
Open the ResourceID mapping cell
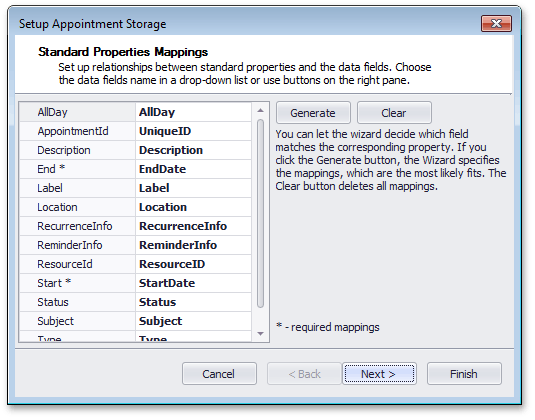[x=193, y=264]
